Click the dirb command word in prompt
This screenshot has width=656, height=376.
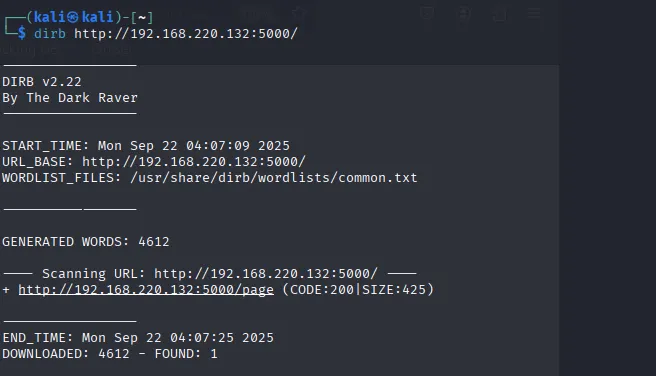(50, 33)
